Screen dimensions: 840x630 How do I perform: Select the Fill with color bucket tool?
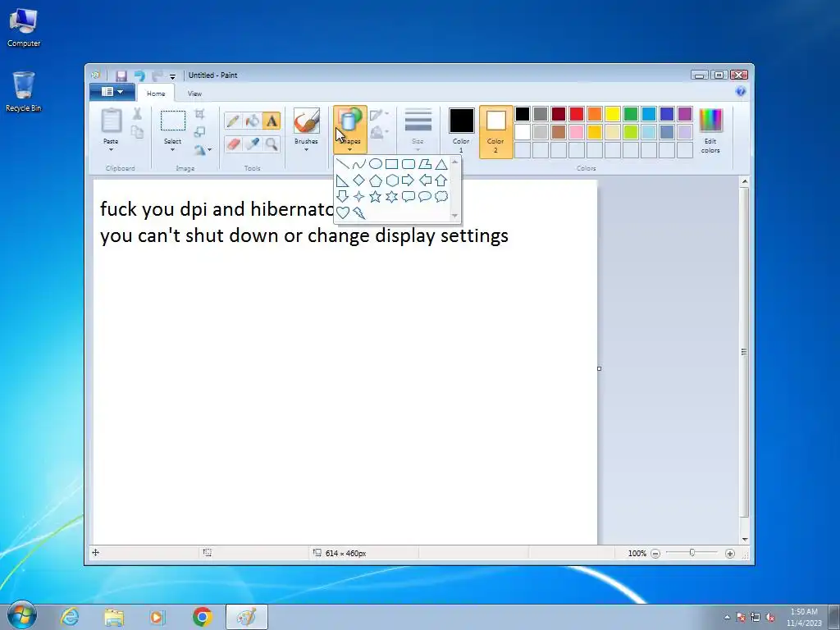point(253,121)
